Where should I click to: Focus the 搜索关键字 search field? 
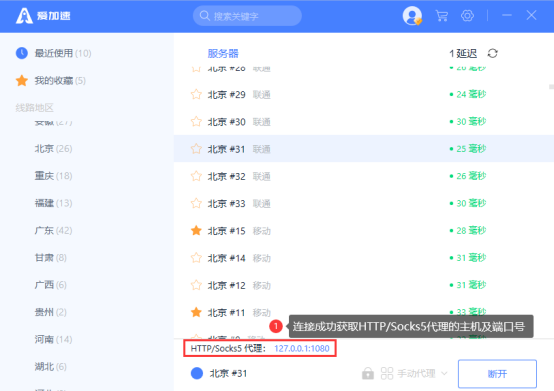247,16
